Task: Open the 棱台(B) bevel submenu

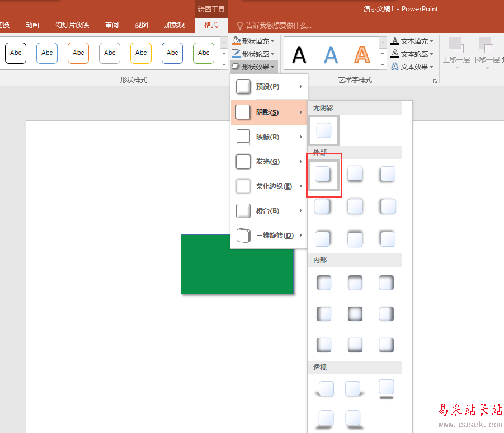Action: pyautogui.click(x=269, y=211)
